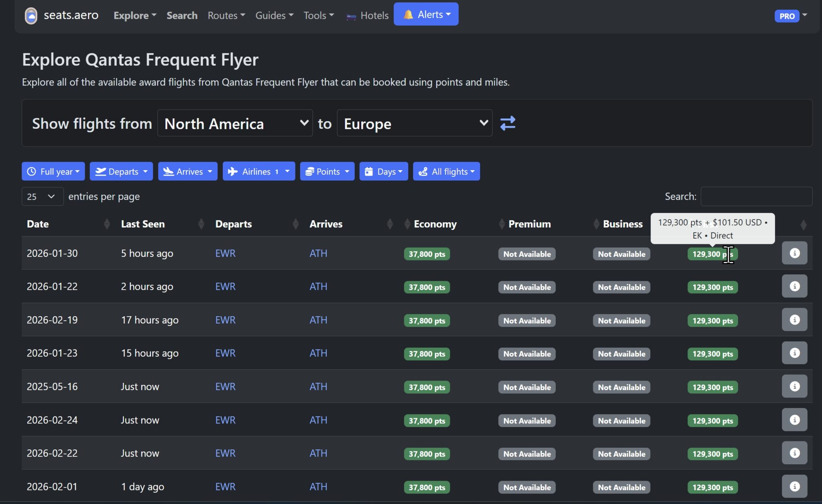Sort table by Arrives column arrows
822x504 pixels.
[390, 224]
